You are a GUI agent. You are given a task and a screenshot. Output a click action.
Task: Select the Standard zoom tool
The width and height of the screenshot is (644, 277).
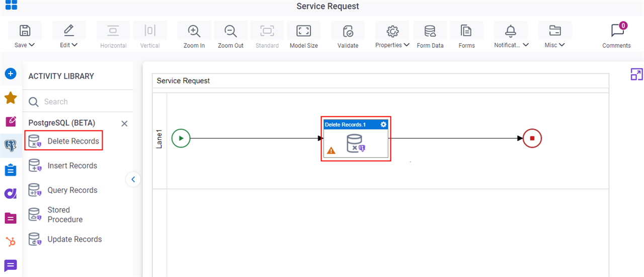pos(267,36)
